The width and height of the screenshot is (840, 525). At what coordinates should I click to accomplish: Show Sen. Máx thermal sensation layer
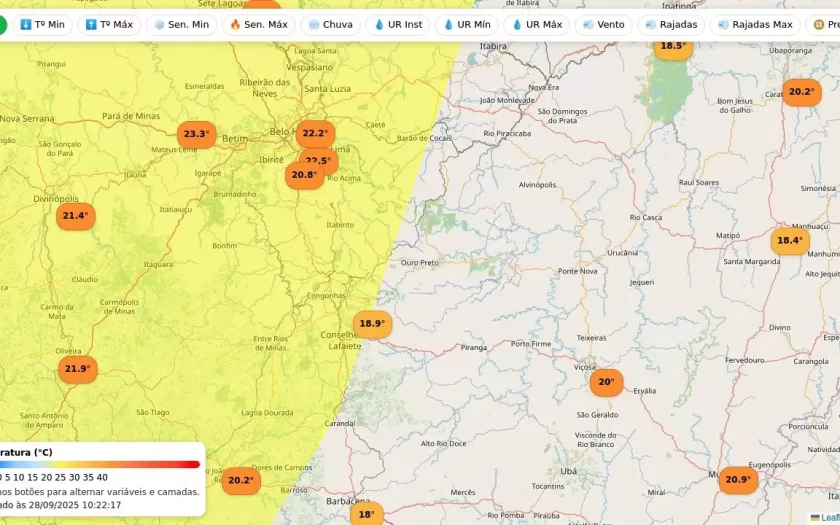tap(258, 24)
